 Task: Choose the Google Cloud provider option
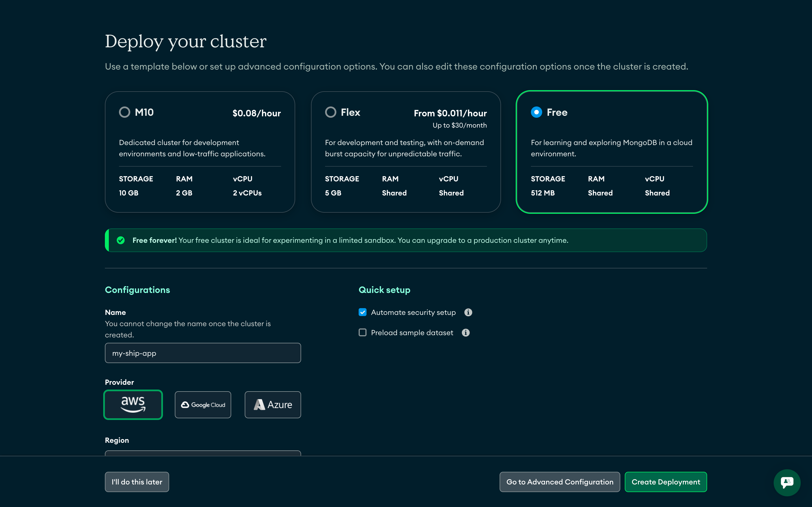[203, 404]
